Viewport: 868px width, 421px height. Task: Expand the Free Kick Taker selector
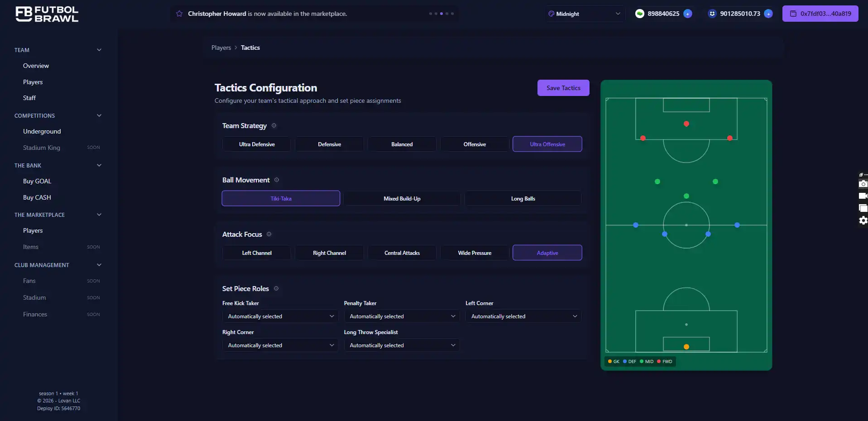tap(280, 316)
